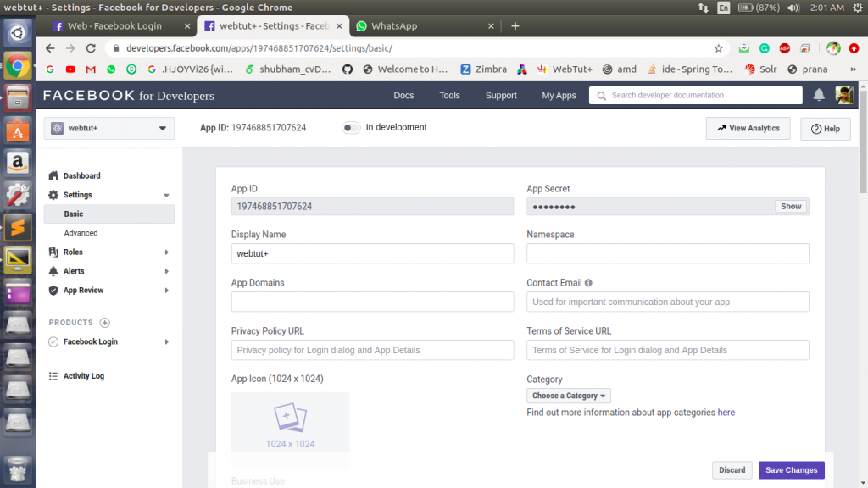
Task: Click Save Changes
Action: (x=791, y=469)
